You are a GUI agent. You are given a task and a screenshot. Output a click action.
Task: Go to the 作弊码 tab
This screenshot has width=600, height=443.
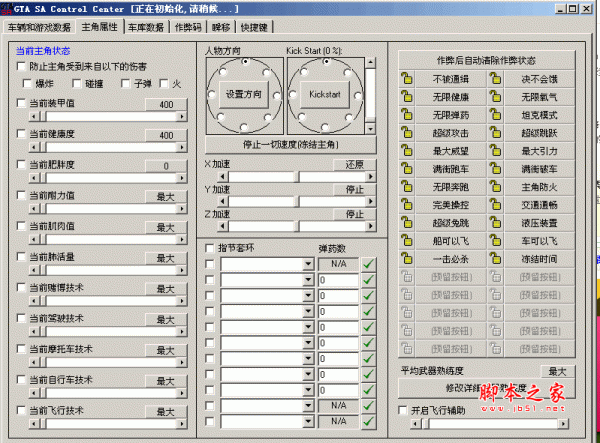pyautogui.click(x=188, y=27)
